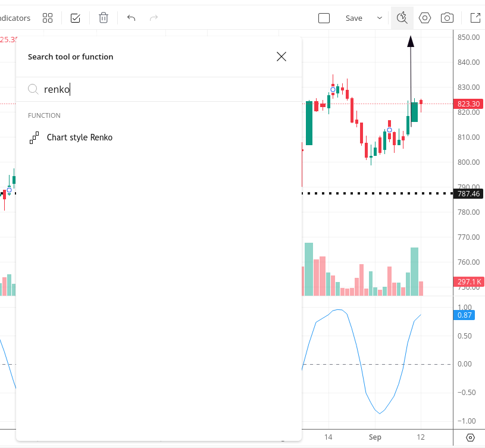Open the Quick Search lightning icon
Screen dimensions: 485x448
point(402,18)
